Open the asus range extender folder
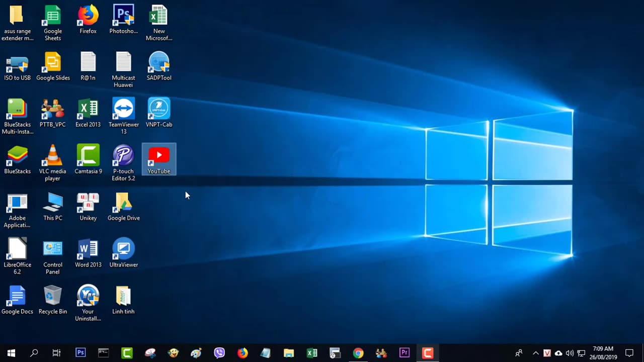Image resolution: width=644 pixels, height=362 pixels. click(x=17, y=23)
